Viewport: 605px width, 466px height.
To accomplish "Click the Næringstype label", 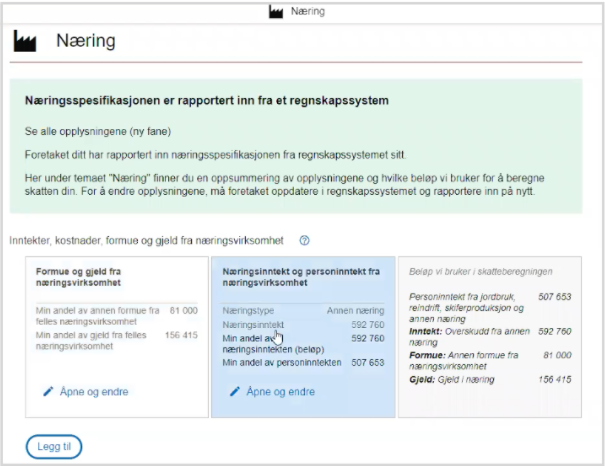I will point(248,311).
